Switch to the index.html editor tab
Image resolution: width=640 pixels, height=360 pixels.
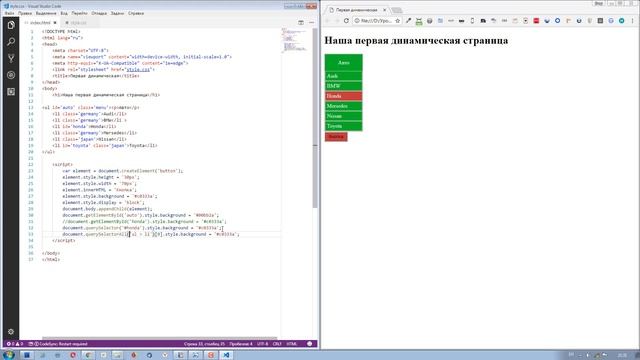(x=40, y=23)
